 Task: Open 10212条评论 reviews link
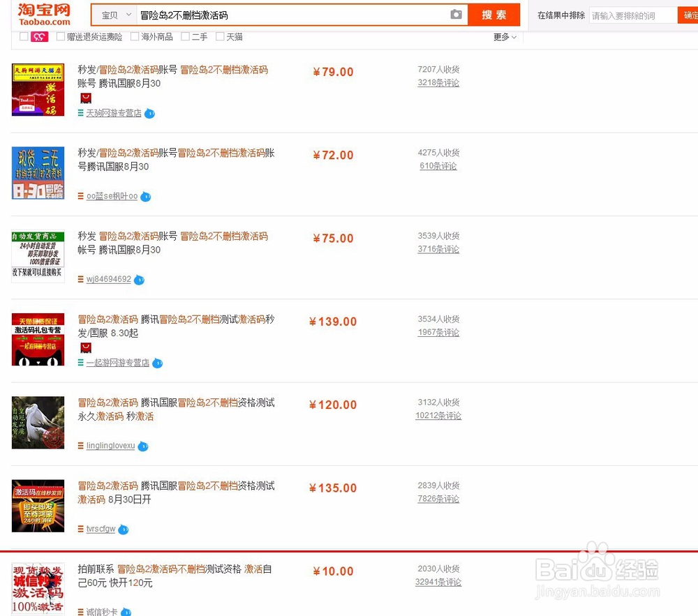click(438, 415)
